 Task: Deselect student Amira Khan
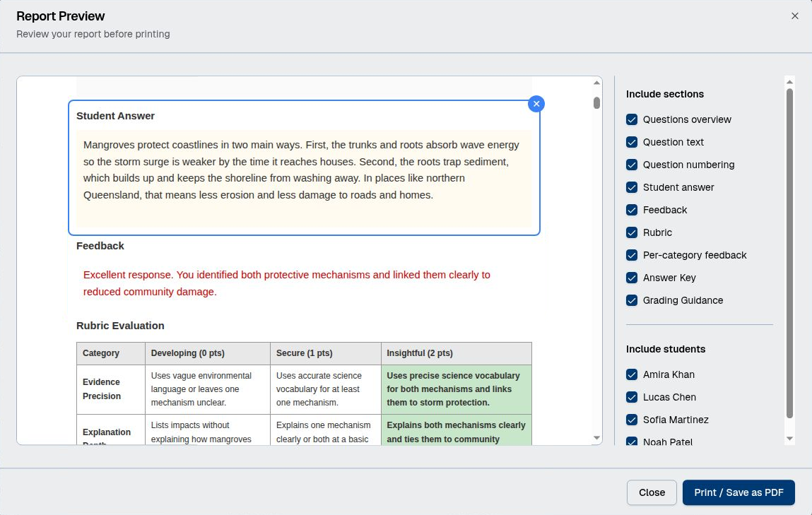(x=632, y=374)
